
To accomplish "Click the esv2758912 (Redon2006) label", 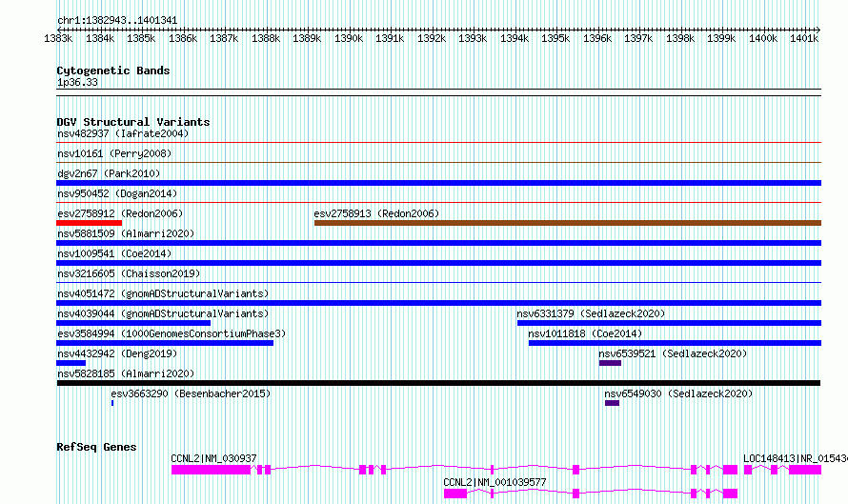I will 120,213.
